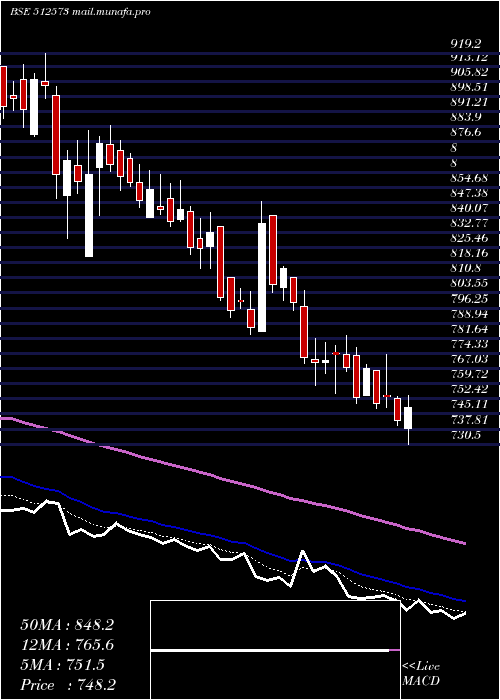Click the BSE 512573 mail.munafa.pro header text
This screenshot has width=500, height=700.
coord(81,12)
